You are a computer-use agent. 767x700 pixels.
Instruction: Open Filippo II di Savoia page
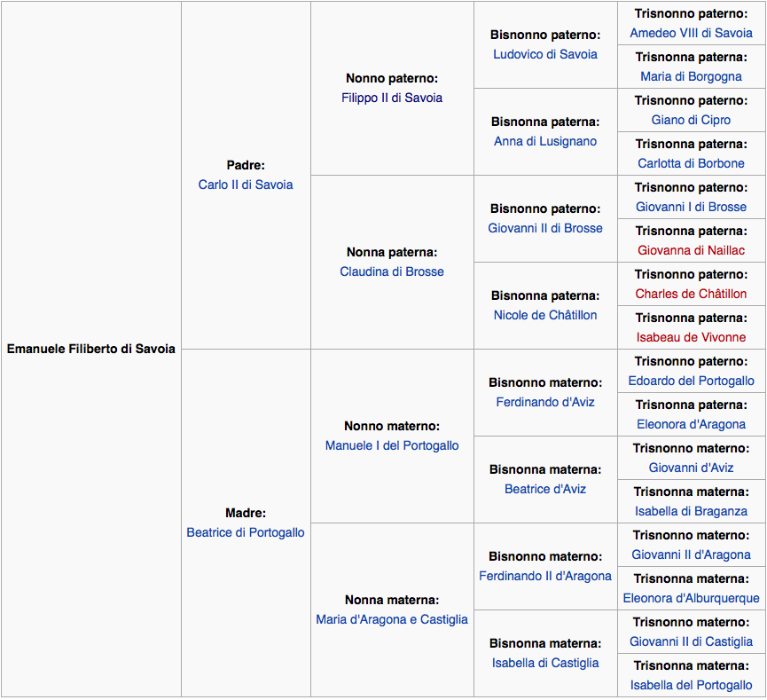[391, 98]
